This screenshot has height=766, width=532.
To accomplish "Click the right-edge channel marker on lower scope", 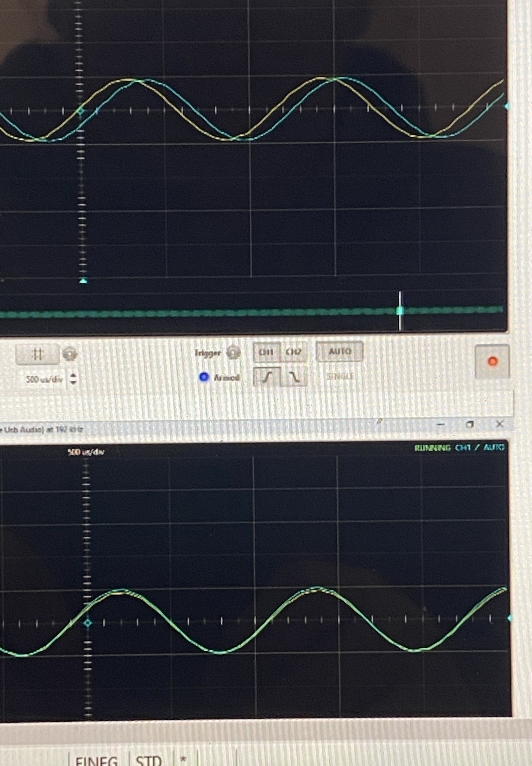I will pos(509,618).
